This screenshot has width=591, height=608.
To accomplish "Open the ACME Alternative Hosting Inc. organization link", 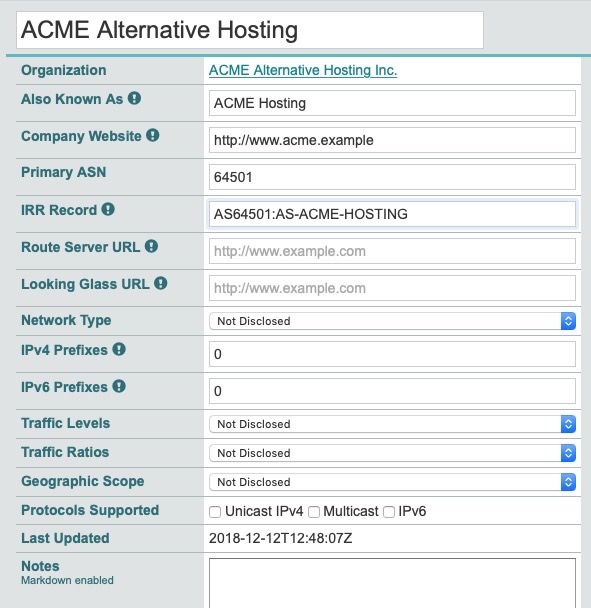I will [x=303, y=71].
